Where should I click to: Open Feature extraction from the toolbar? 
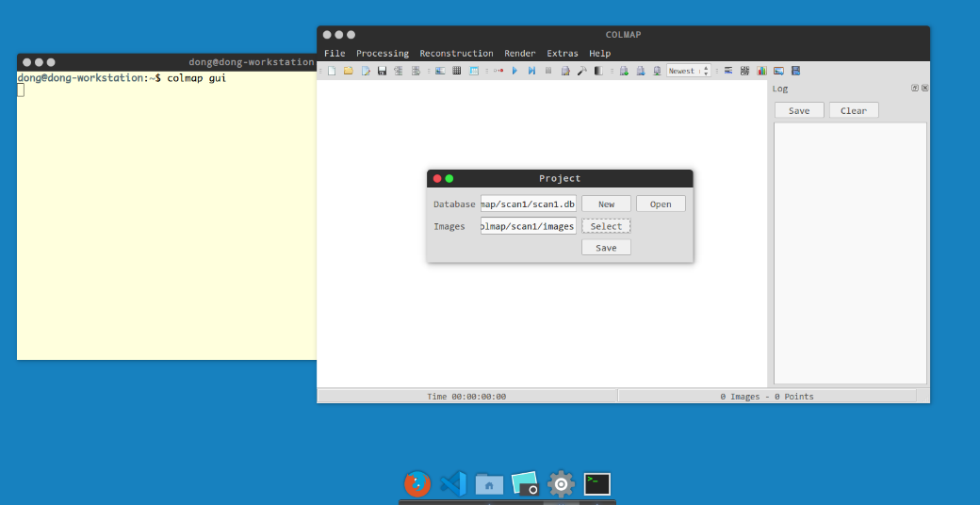click(x=440, y=71)
